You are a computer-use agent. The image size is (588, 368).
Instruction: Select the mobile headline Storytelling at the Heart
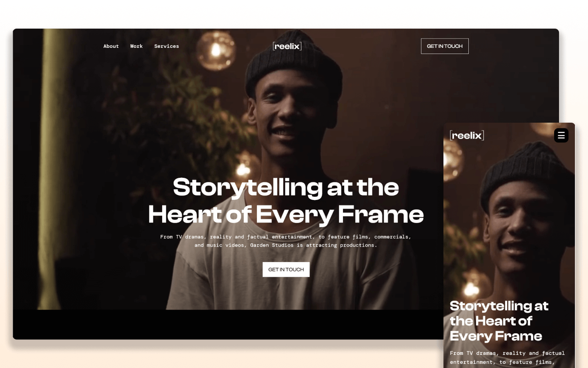499,321
